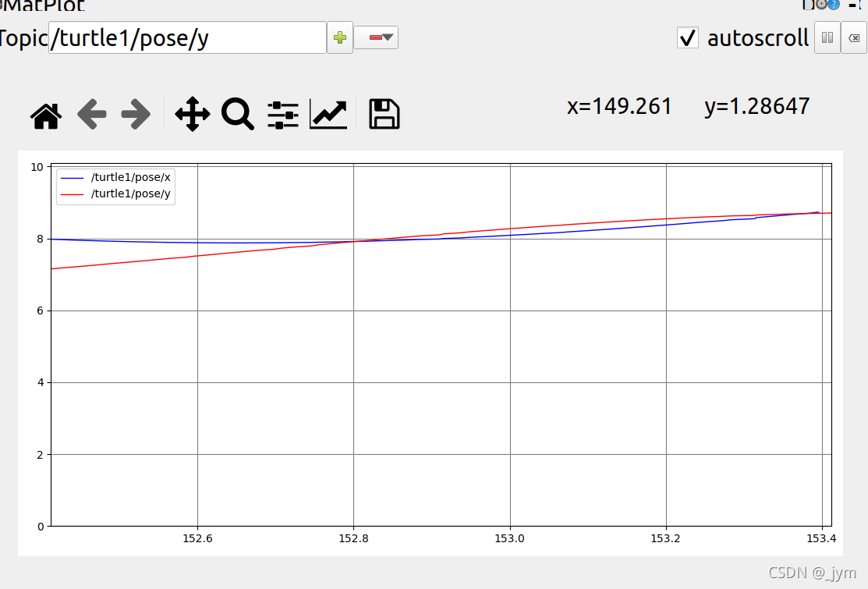Open the gear configuration icon in title bar
Screen dimensions: 868x589
[822, 5]
